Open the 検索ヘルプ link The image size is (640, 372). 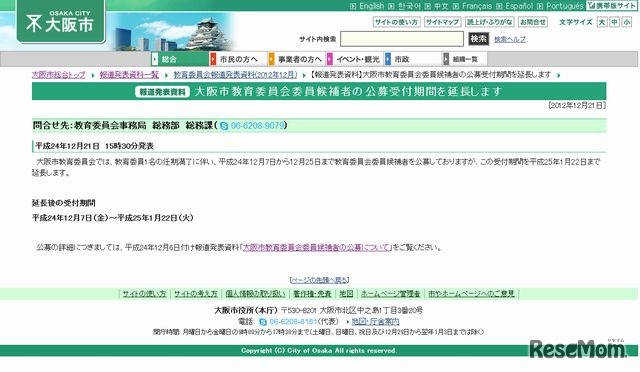coord(510,39)
